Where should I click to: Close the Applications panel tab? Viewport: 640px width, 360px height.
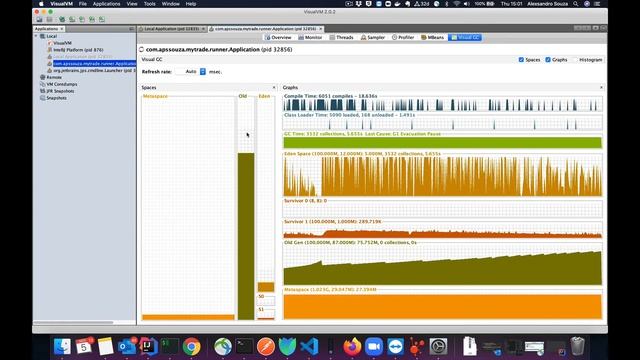62,29
